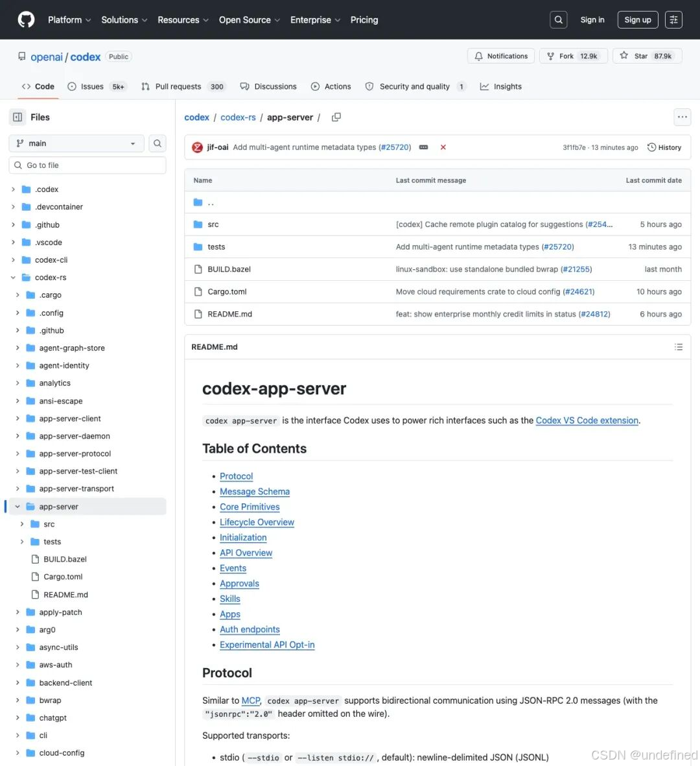Open the MCP link
The width and height of the screenshot is (700, 766).
pos(251,700)
